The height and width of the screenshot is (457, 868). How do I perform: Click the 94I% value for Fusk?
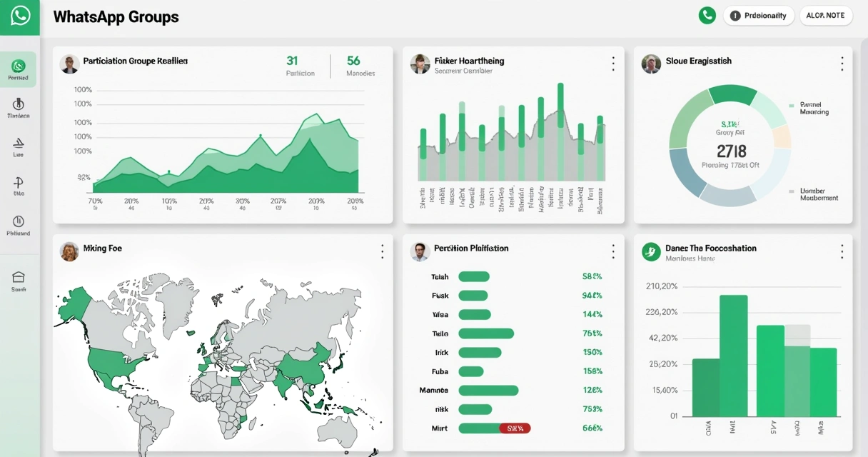pos(592,296)
